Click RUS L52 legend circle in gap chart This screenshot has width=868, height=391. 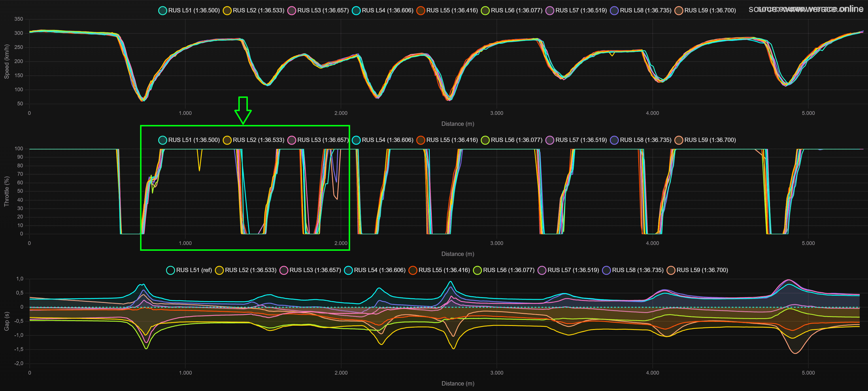coord(219,270)
